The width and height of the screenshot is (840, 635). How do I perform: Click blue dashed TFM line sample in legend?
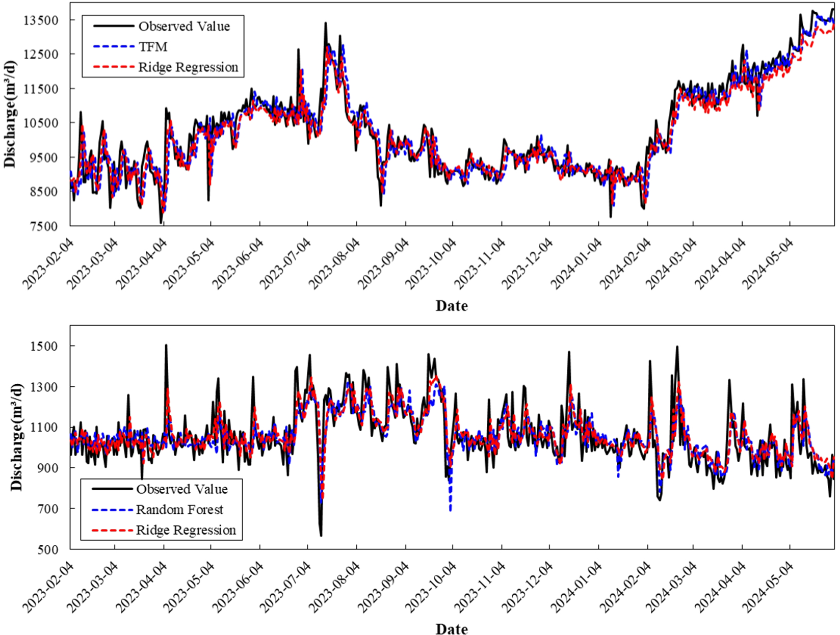tap(113, 47)
